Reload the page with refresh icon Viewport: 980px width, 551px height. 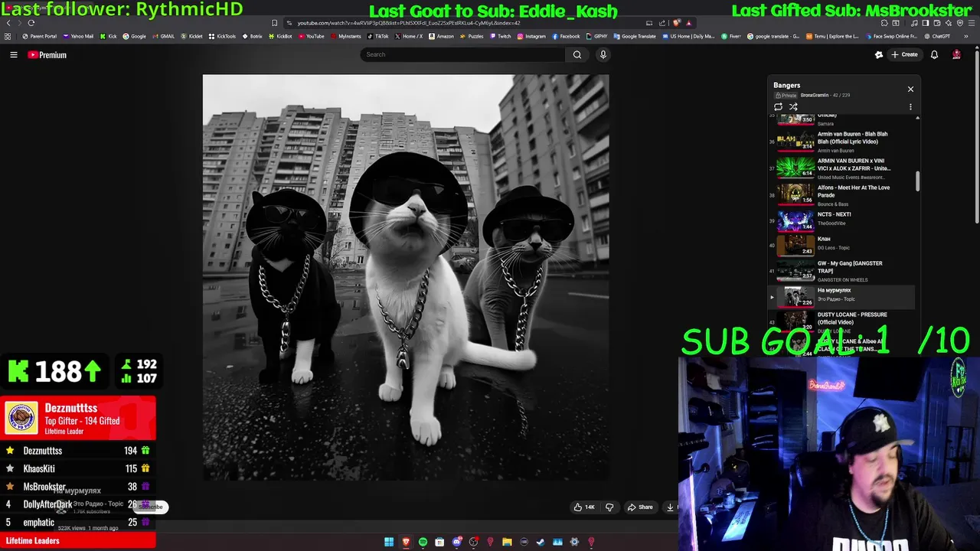point(31,23)
